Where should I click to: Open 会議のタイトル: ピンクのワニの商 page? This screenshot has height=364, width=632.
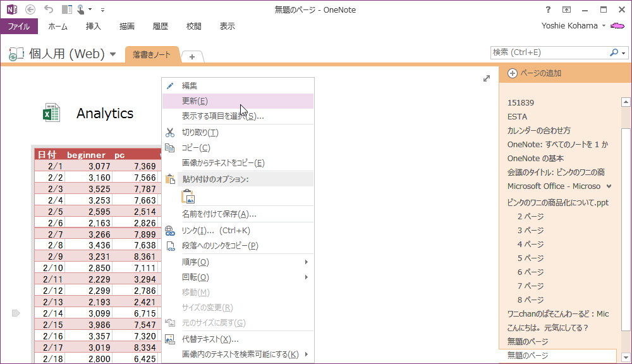coord(556,172)
